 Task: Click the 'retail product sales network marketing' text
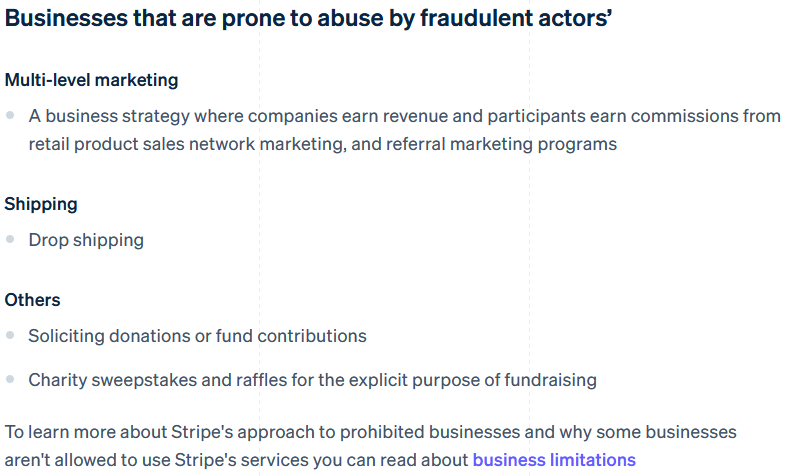click(186, 144)
